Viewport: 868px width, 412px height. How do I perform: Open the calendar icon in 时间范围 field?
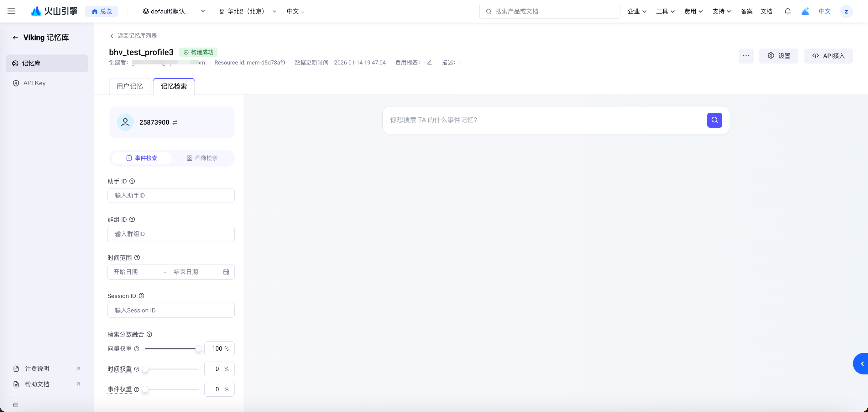pyautogui.click(x=226, y=272)
